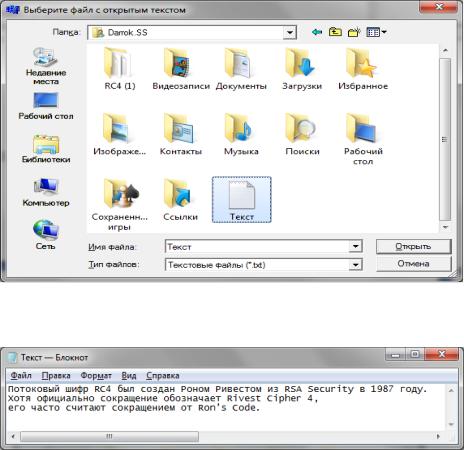
Task: Click the Имя файла input field
Action: coord(257,247)
